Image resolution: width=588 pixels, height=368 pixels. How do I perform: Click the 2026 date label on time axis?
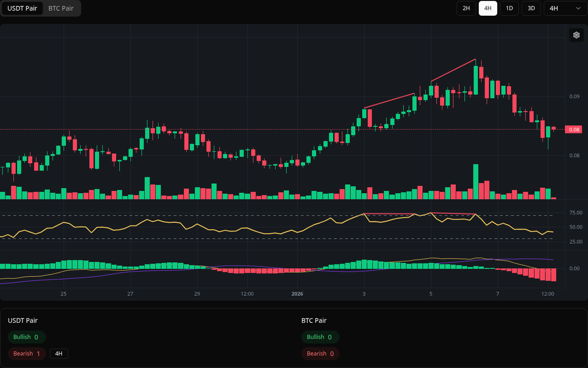point(297,294)
